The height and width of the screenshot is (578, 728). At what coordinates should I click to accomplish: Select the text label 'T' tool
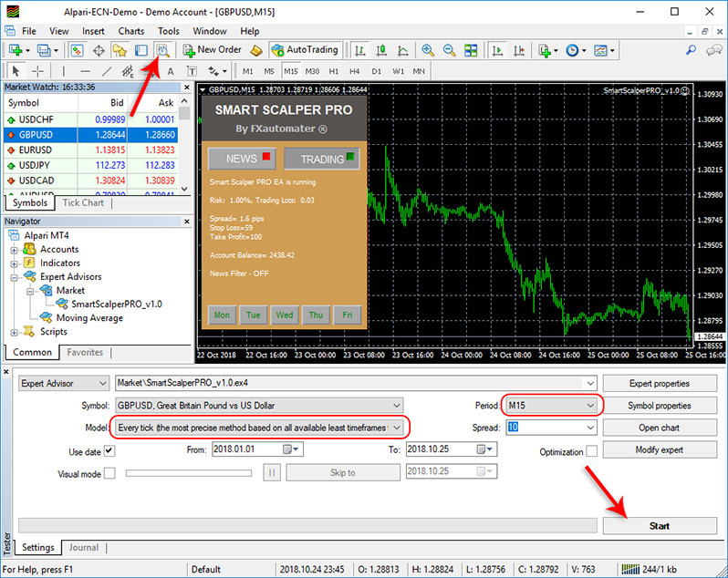pos(192,71)
